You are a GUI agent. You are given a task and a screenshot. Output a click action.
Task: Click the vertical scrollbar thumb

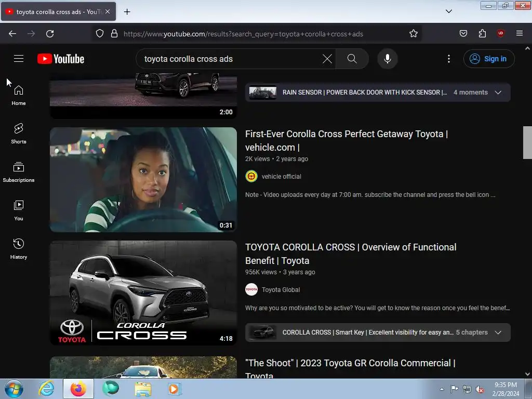point(527,142)
